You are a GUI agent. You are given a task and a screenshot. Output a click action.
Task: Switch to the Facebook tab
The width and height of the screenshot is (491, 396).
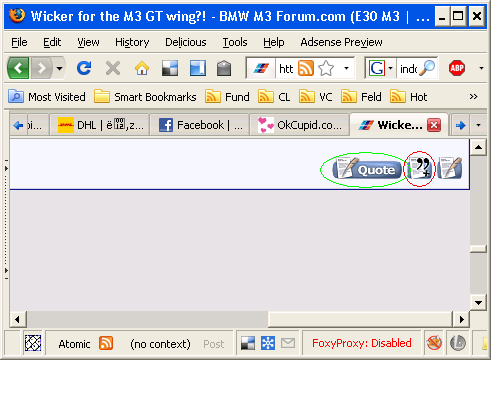(199, 125)
